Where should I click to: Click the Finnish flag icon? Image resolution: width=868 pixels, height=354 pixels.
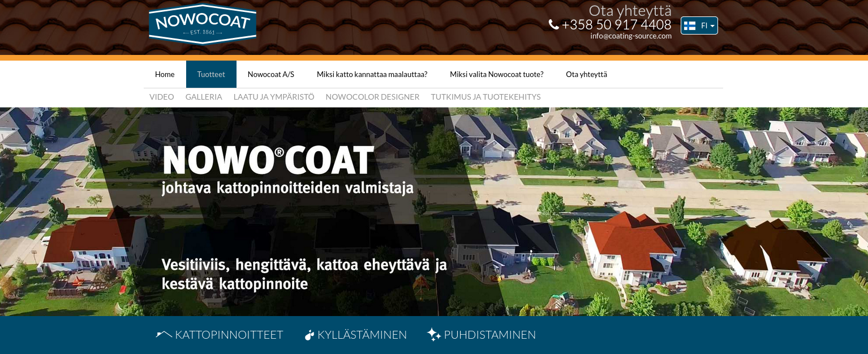coord(689,25)
